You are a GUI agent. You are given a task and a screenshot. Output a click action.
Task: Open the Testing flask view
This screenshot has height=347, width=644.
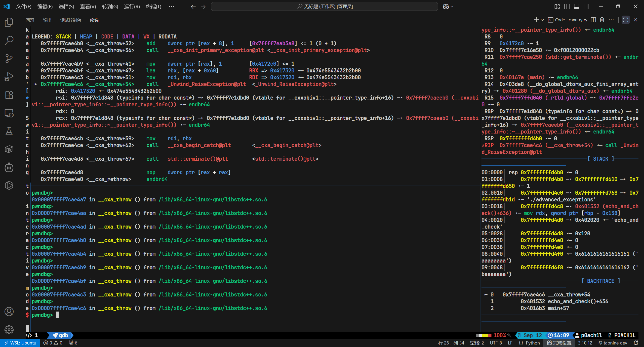(x=9, y=131)
